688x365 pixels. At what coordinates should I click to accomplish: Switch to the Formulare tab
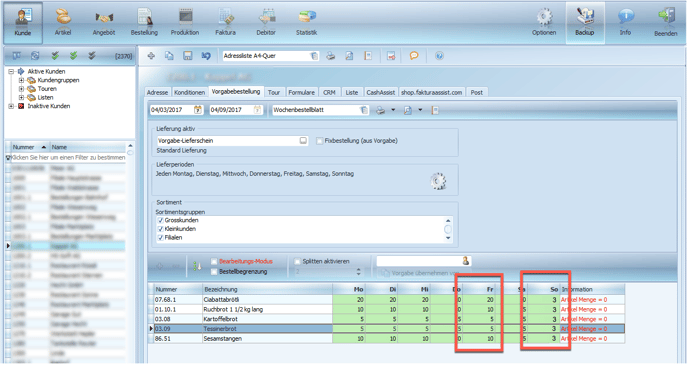(301, 93)
